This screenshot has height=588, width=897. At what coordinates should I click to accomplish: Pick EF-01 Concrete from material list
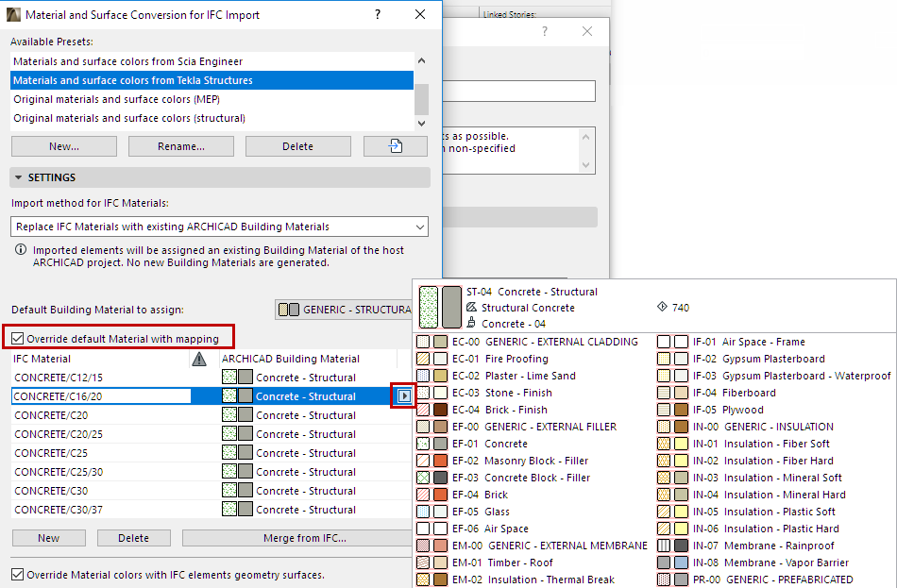pyautogui.click(x=472, y=444)
